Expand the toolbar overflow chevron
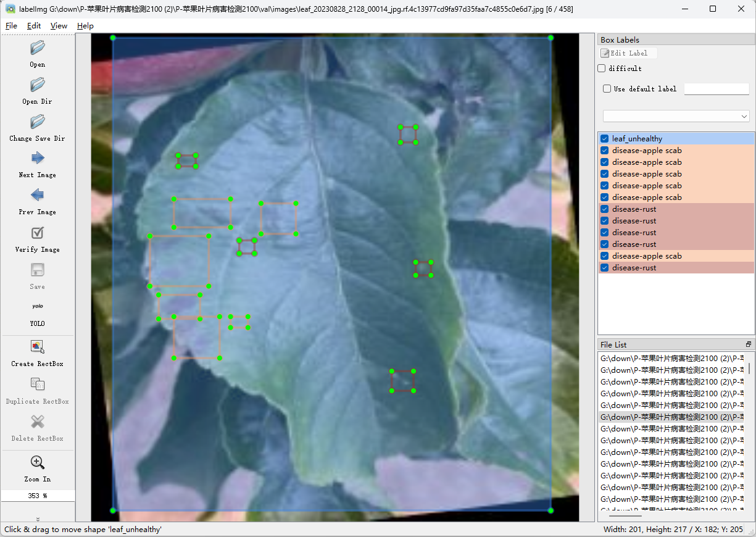Viewport: 756px width, 537px height. coord(38,518)
